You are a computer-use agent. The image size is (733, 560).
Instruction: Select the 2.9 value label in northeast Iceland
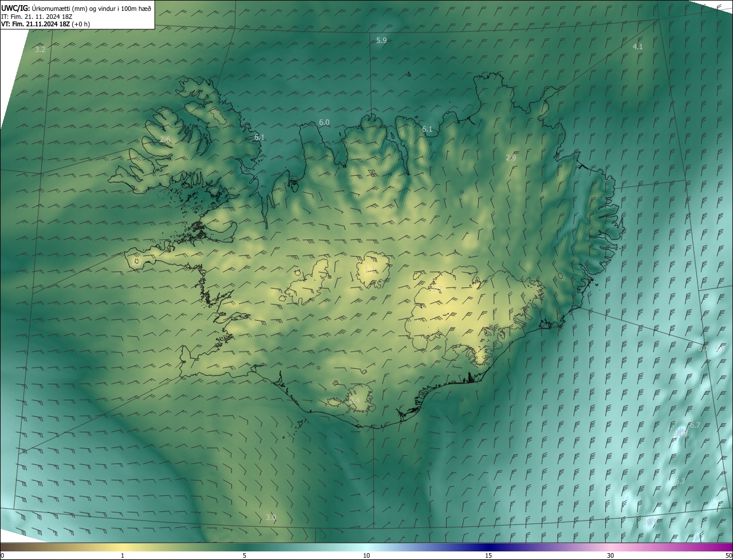(511, 157)
